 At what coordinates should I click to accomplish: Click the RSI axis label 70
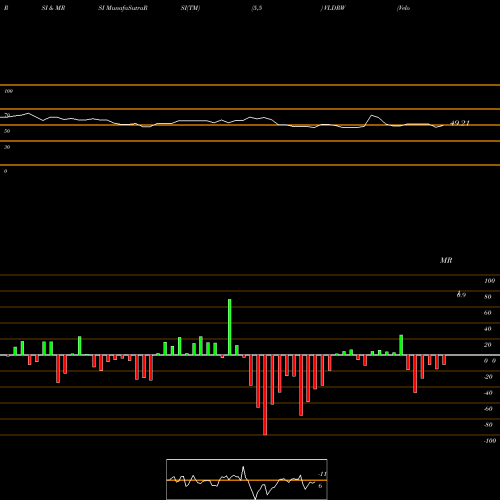point(7,115)
